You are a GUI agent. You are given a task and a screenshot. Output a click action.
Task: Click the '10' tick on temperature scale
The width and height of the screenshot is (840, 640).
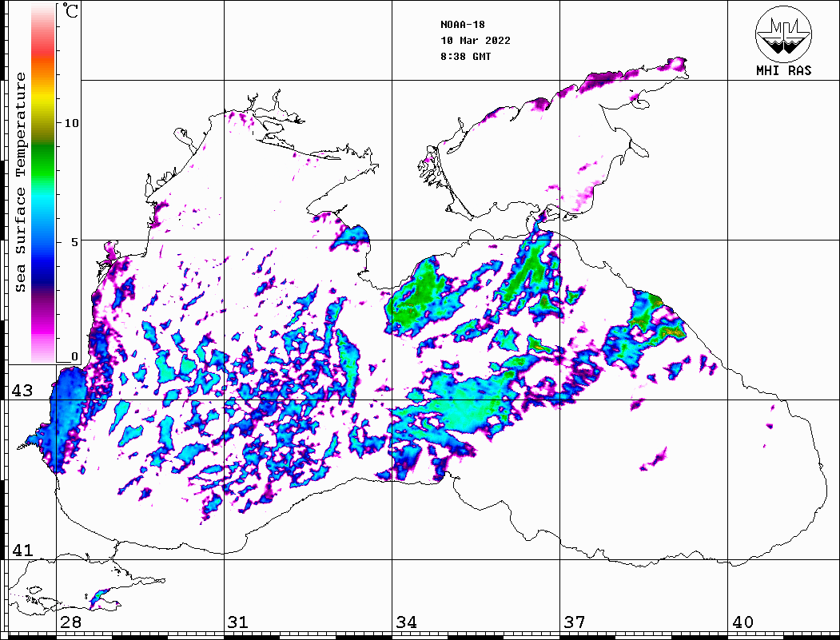[71, 123]
